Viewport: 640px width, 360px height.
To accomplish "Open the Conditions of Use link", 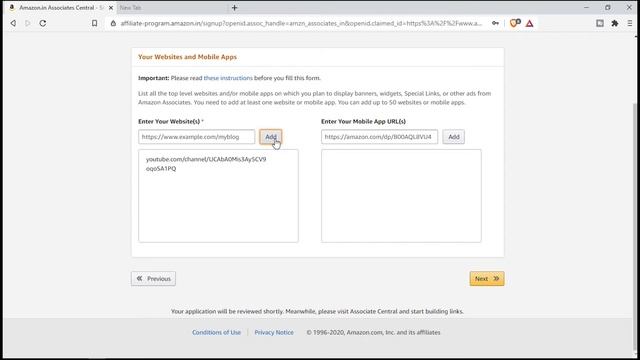I will coord(216,332).
